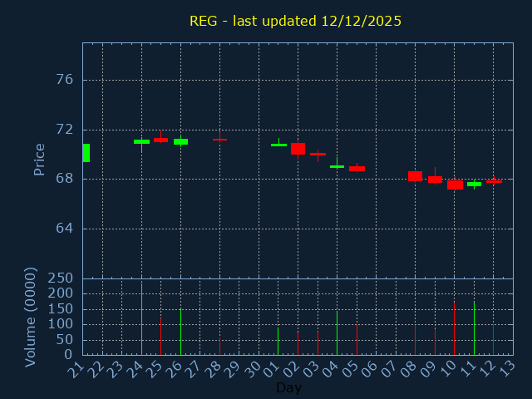Select the green candlestick on day 24
This screenshot has height=399, width=532.
tap(141, 141)
